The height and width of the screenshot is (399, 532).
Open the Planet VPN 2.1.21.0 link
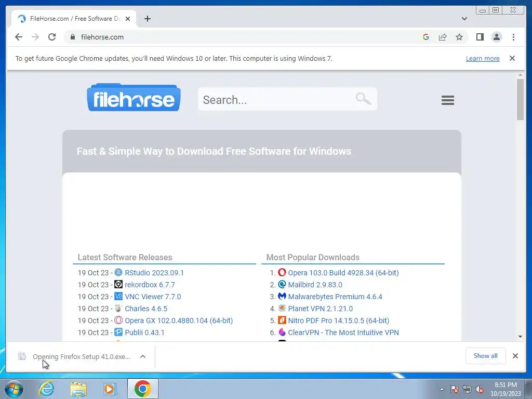320,309
